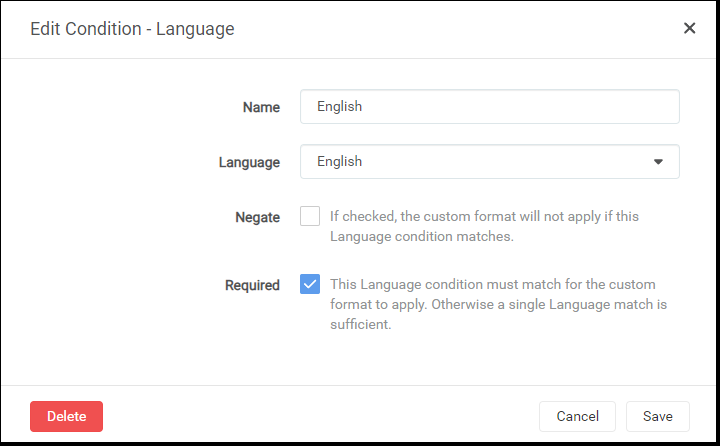Image resolution: width=720 pixels, height=446 pixels.
Task: Open the Language dropdown
Action: (489, 162)
